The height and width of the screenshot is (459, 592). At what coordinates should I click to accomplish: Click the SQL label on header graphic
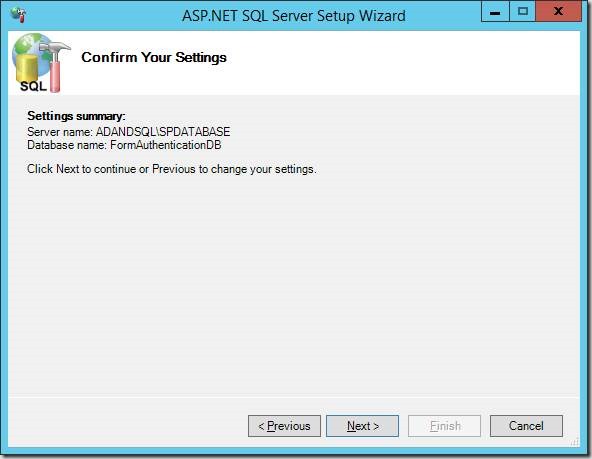pyautogui.click(x=33, y=86)
